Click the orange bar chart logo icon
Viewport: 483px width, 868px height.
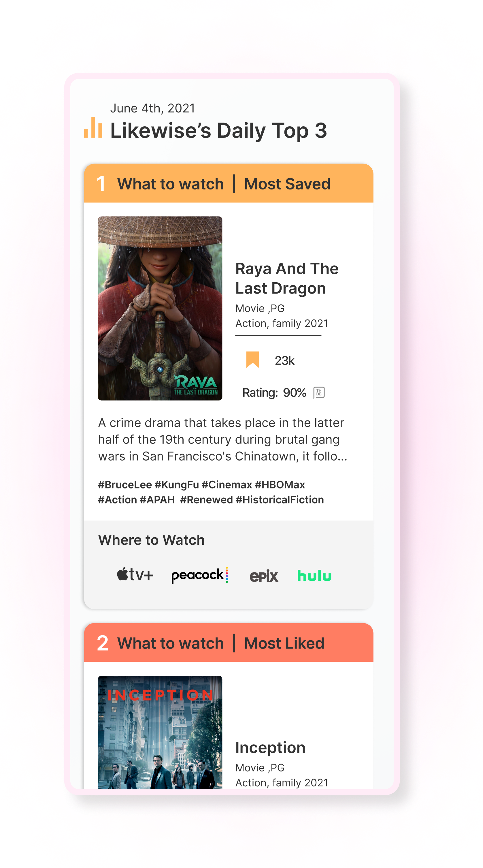point(93,127)
